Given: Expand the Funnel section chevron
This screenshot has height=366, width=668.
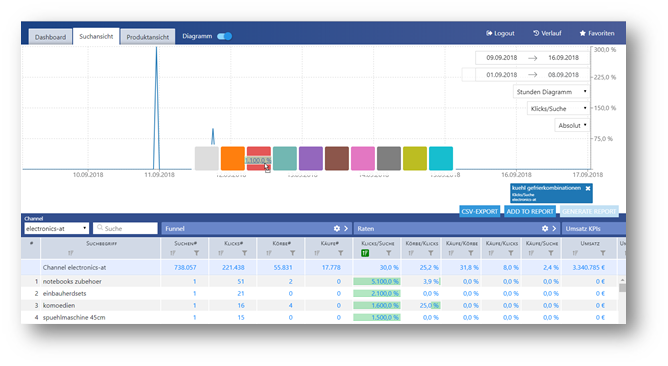Looking at the screenshot, I should click(346, 229).
